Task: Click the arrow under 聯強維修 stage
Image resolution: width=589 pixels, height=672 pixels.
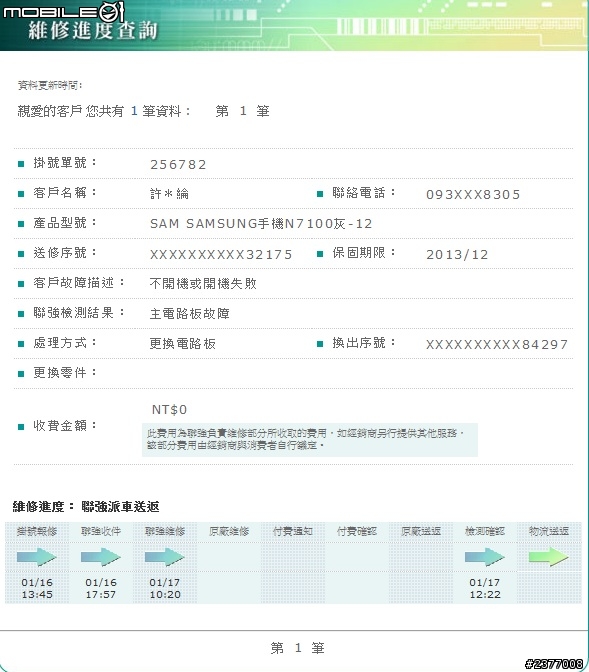Action: [165, 557]
